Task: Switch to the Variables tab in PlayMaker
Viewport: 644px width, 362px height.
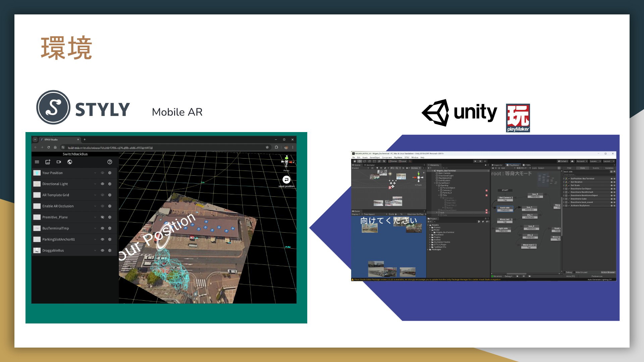Action: [x=609, y=168]
